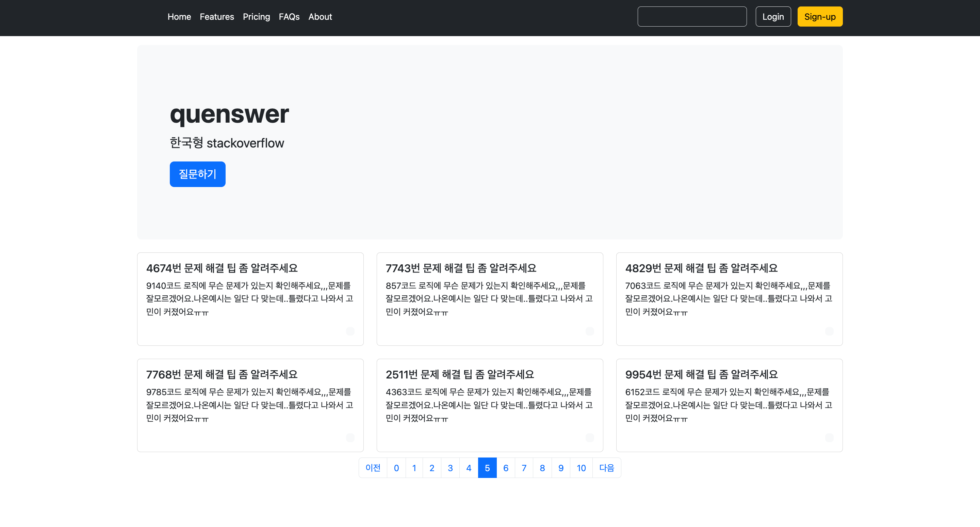This screenshot has width=980, height=527.
Task: Click the blue 질문하기 button
Action: click(x=197, y=174)
